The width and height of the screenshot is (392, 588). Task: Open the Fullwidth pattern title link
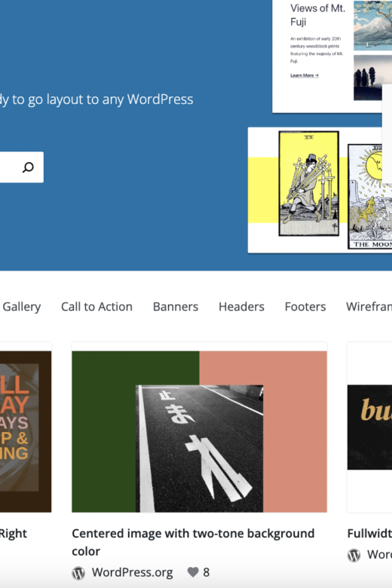click(369, 533)
